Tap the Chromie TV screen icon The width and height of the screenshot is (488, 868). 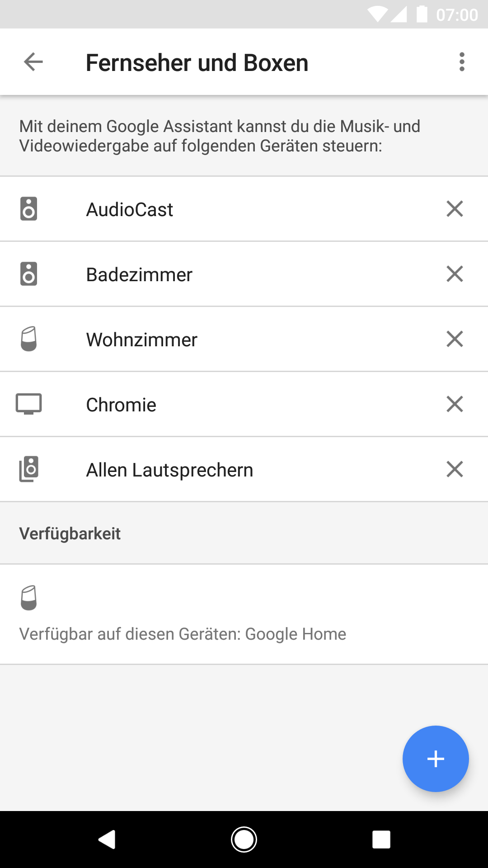[28, 404]
